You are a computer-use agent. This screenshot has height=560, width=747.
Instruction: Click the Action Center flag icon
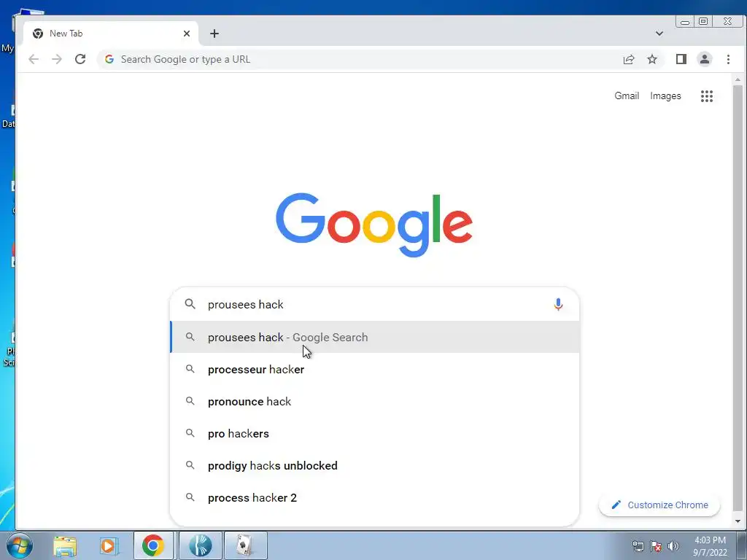(656, 546)
